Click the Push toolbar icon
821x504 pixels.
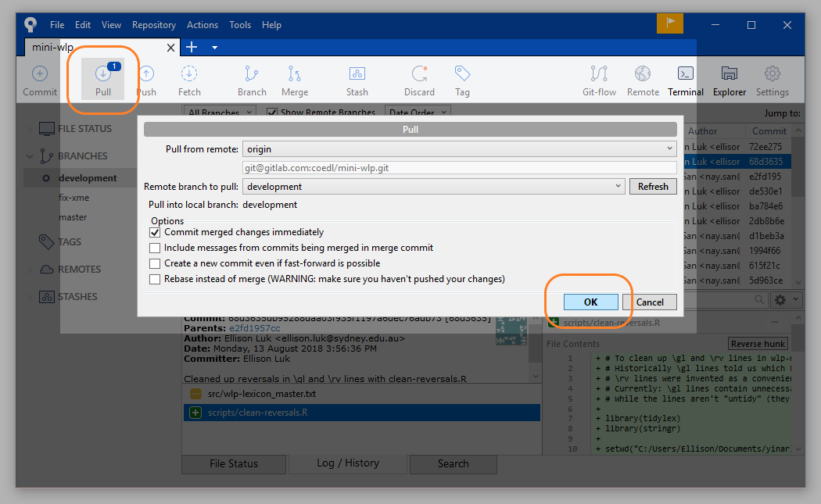click(147, 73)
